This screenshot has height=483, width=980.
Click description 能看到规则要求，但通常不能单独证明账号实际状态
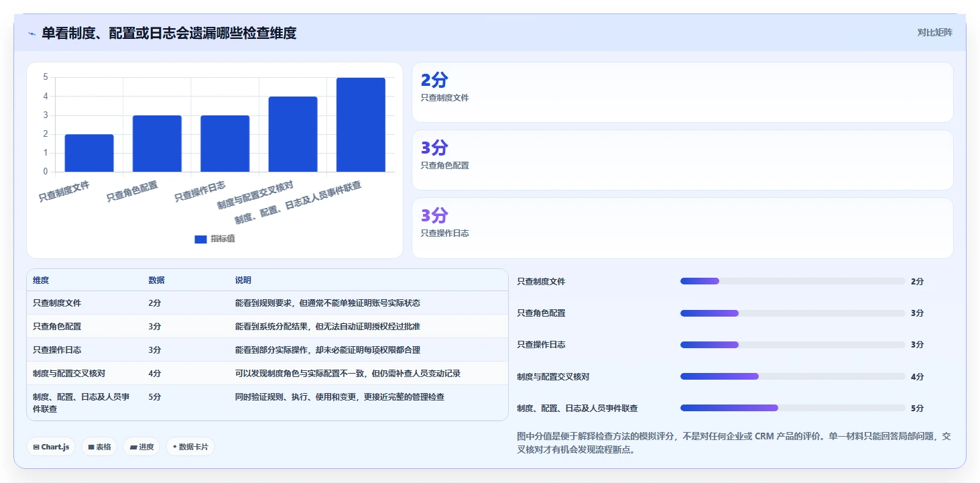point(327,303)
